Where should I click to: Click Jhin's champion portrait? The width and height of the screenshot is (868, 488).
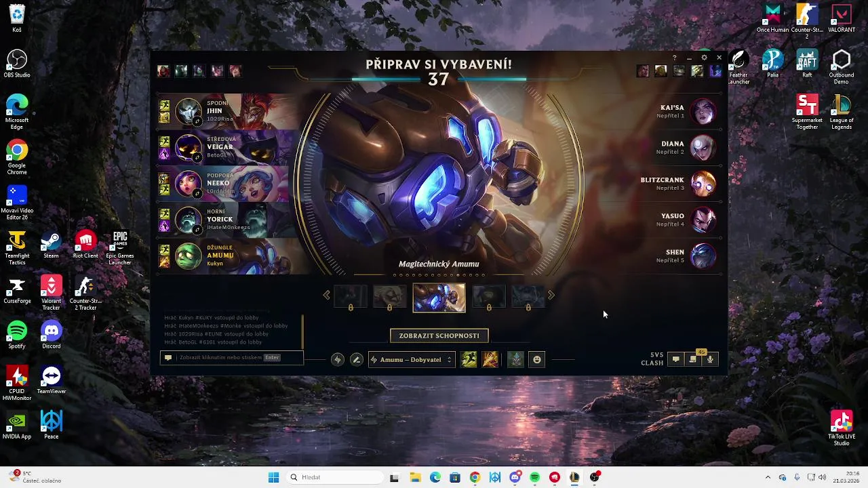point(189,111)
